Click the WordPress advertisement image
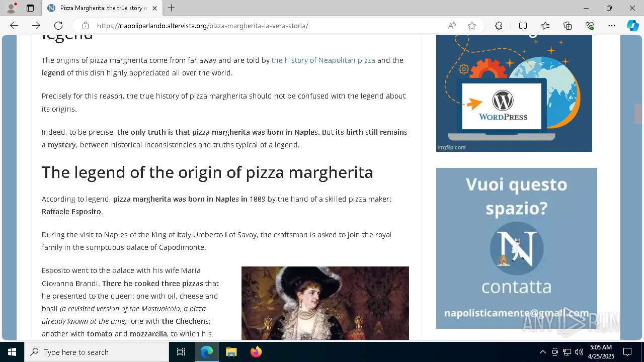The height and width of the screenshot is (362, 644). tap(514, 94)
